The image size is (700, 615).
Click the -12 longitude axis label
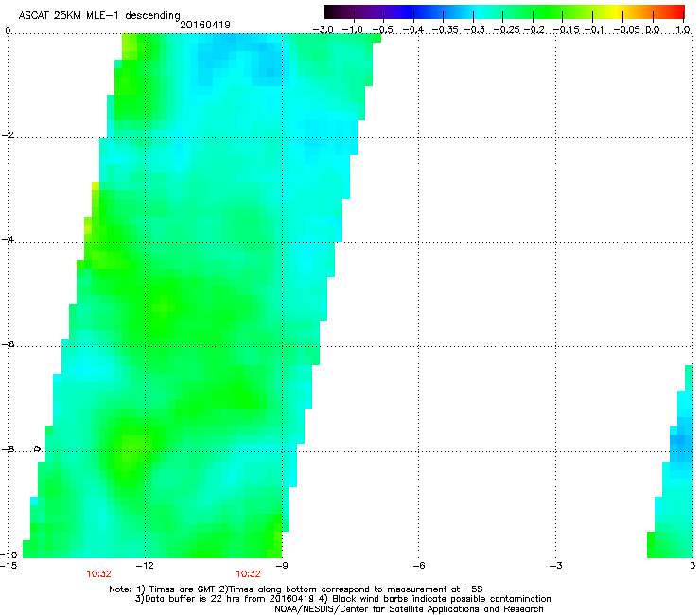click(145, 566)
